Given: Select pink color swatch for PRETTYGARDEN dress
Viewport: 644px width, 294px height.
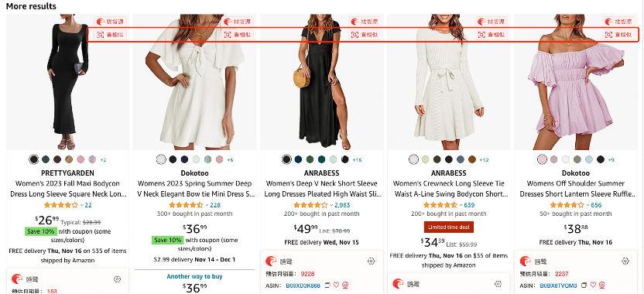Looking at the screenshot, I should 80,159.
